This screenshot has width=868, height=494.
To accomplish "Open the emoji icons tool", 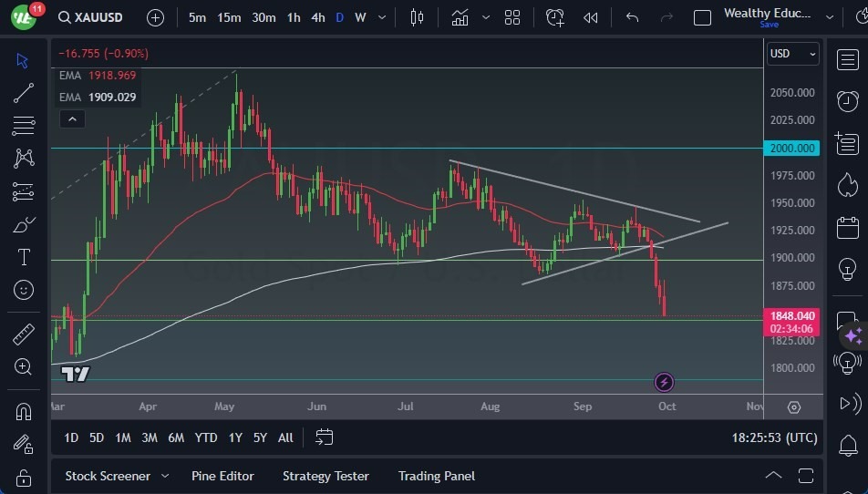I will [x=24, y=290].
